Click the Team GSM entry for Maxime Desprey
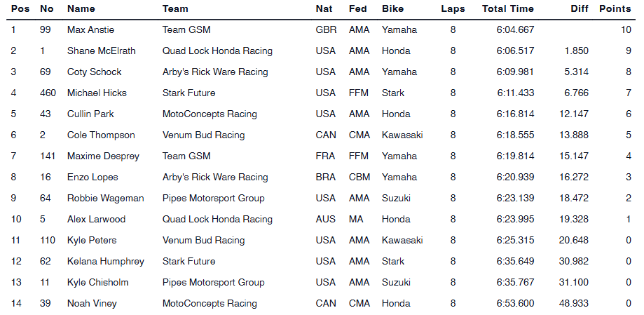644x315 pixels. (x=186, y=156)
